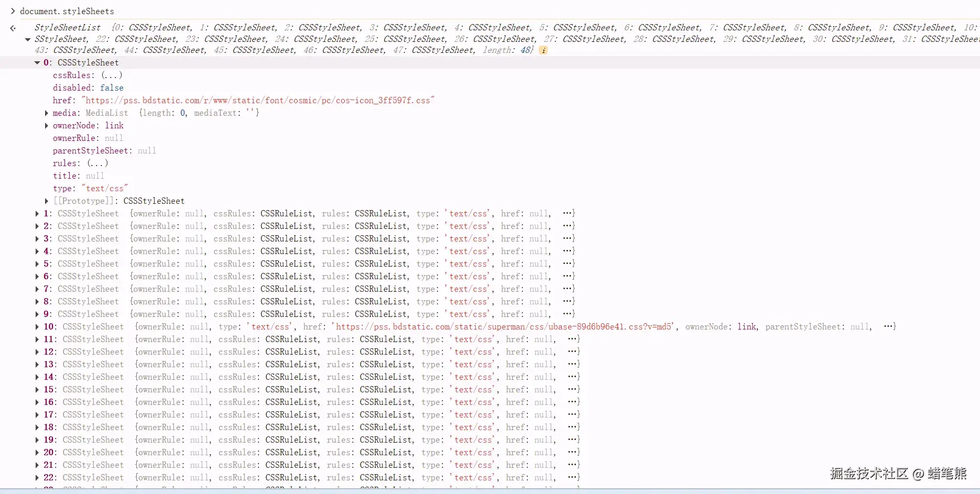Image resolution: width=980 pixels, height=494 pixels.
Task: Expand stylesheet entry 9
Action: click(37, 314)
